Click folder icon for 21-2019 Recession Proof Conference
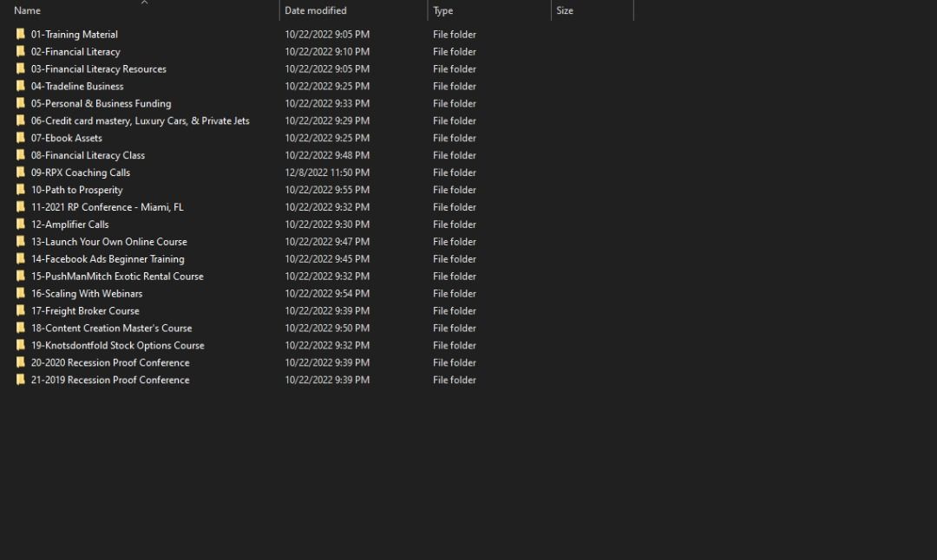Image resolution: width=937 pixels, height=560 pixels. coord(21,380)
